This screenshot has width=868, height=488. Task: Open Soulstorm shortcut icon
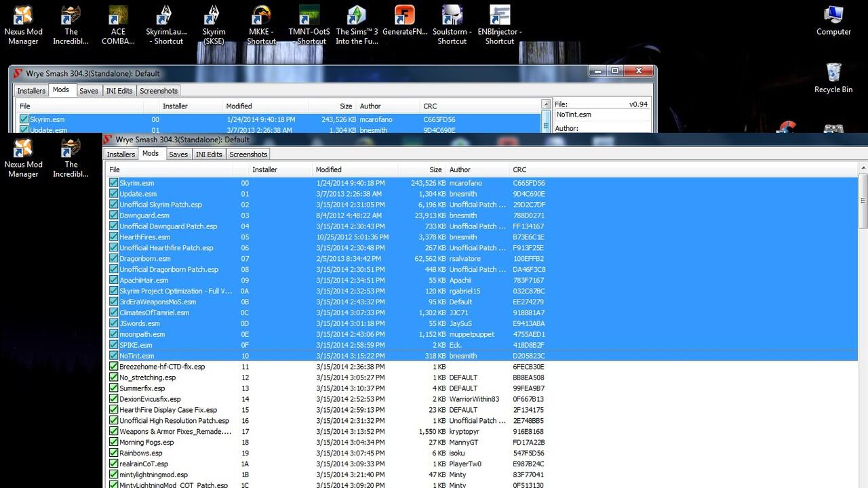click(452, 24)
